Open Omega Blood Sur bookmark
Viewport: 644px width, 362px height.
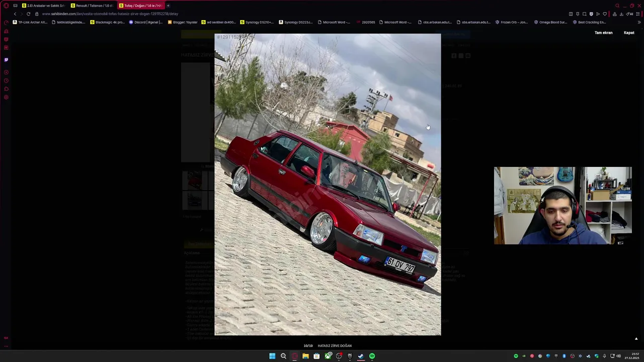coord(550,22)
